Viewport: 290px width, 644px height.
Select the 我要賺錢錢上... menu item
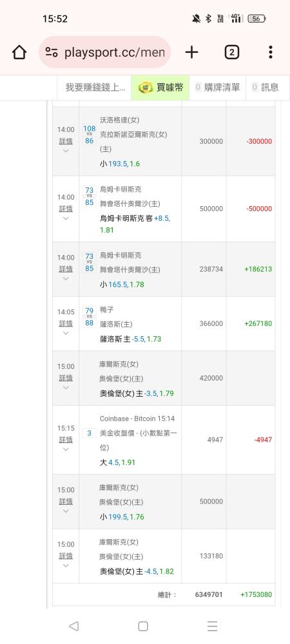click(x=94, y=88)
